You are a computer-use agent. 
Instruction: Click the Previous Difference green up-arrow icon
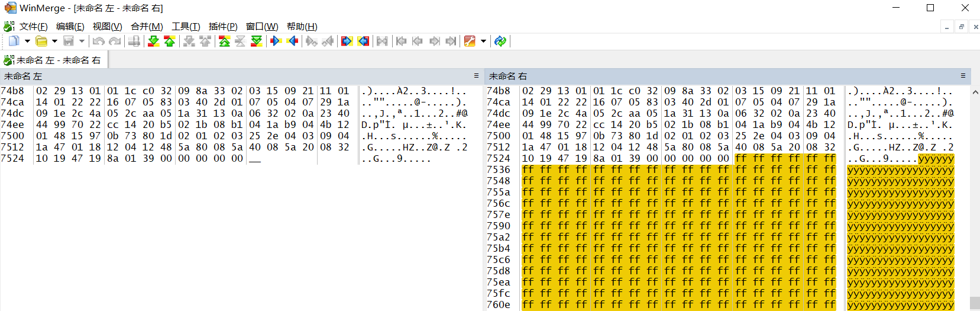pos(170,41)
